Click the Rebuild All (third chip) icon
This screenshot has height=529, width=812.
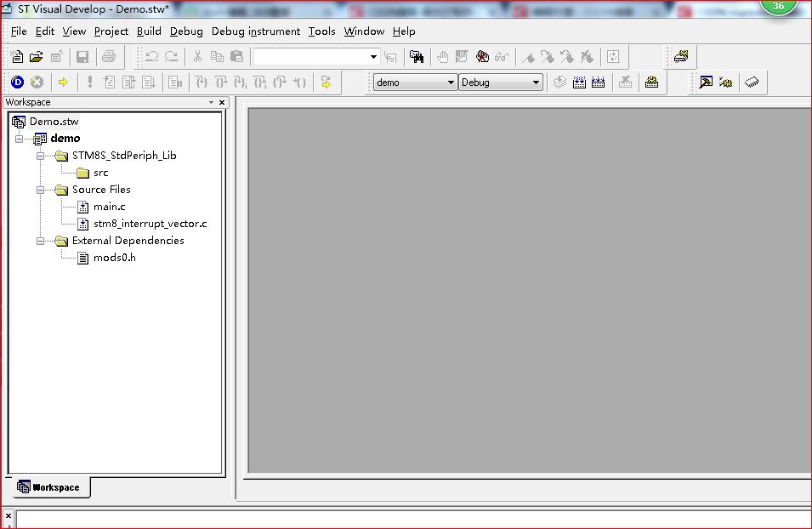tap(598, 82)
